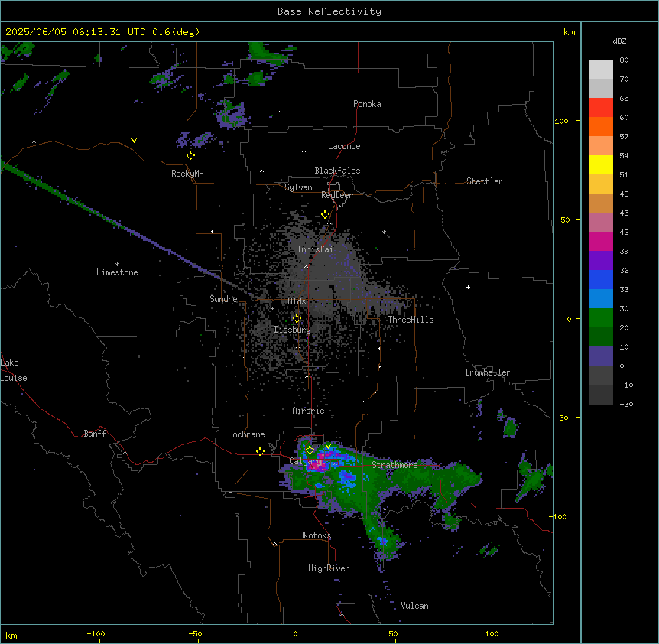The width and height of the screenshot is (659, 644).
Task: Select the 51-54 dBZ yellow swatch
Action: (x=601, y=164)
